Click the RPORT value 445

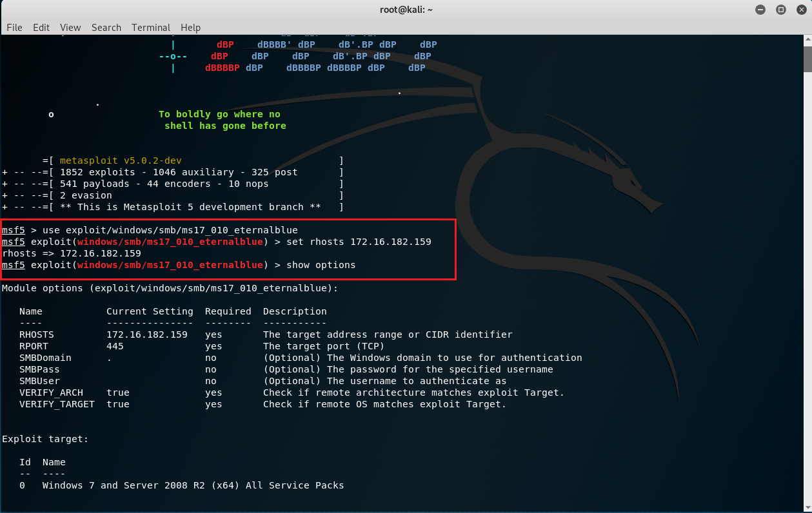[x=115, y=346]
